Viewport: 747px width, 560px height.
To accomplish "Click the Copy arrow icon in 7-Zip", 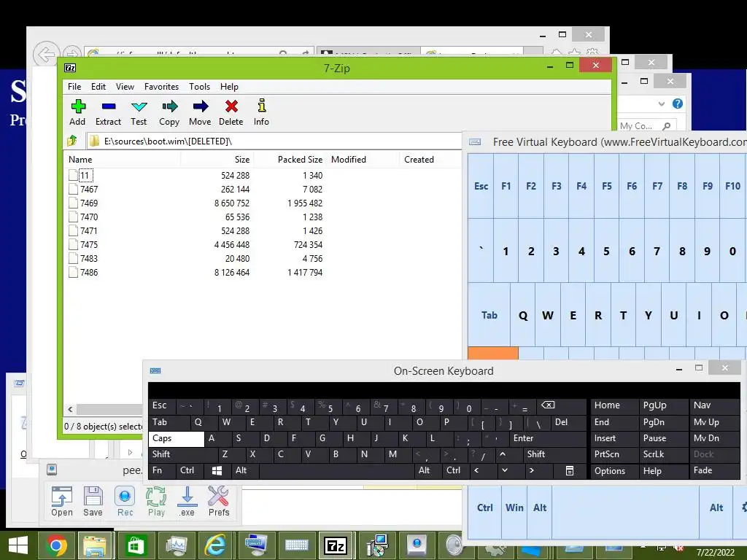I will coord(169,113).
